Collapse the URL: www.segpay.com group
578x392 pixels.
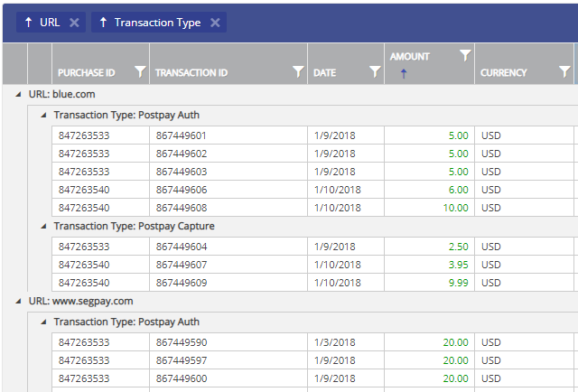coord(19,301)
